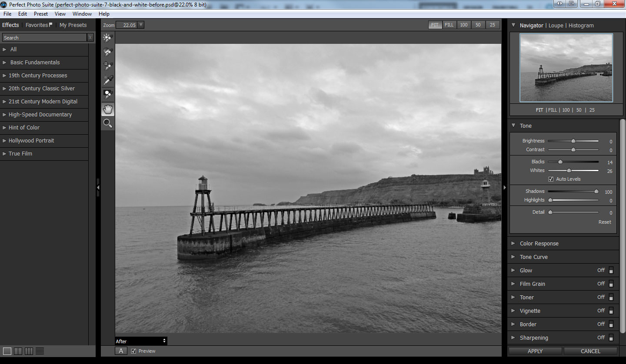
Task: Turn on the Vignette effect toggle
Action: [x=611, y=311]
